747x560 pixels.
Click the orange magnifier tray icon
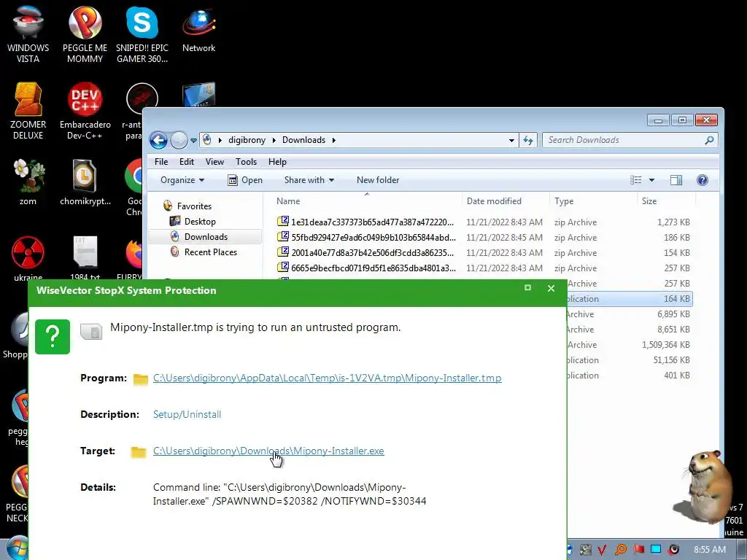620,550
